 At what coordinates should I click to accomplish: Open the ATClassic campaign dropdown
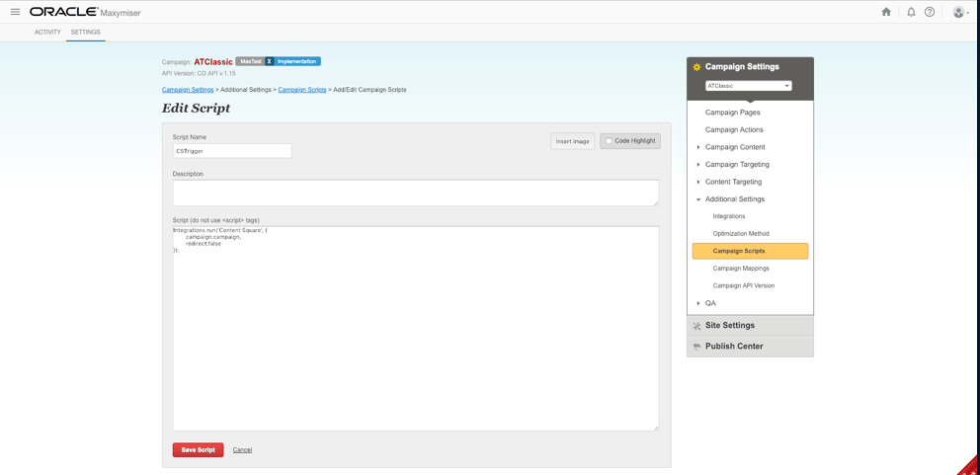[x=748, y=86]
